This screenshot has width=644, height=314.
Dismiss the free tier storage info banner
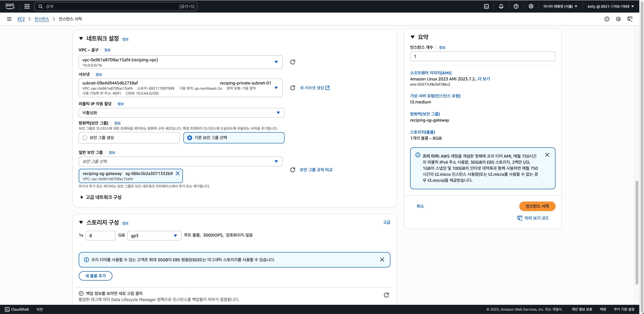(x=382, y=259)
